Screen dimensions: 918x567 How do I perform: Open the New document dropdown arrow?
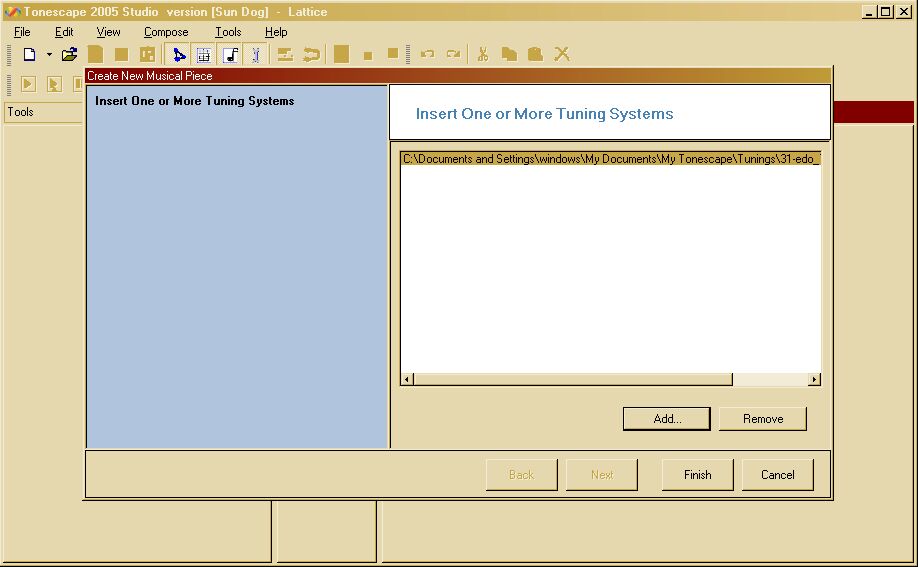[49, 54]
